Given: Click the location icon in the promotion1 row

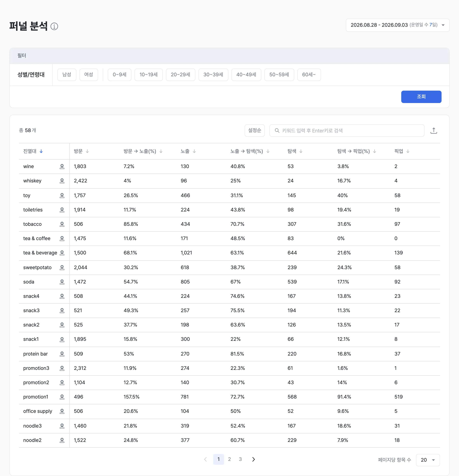Looking at the screenshot, I should point(62,397).
